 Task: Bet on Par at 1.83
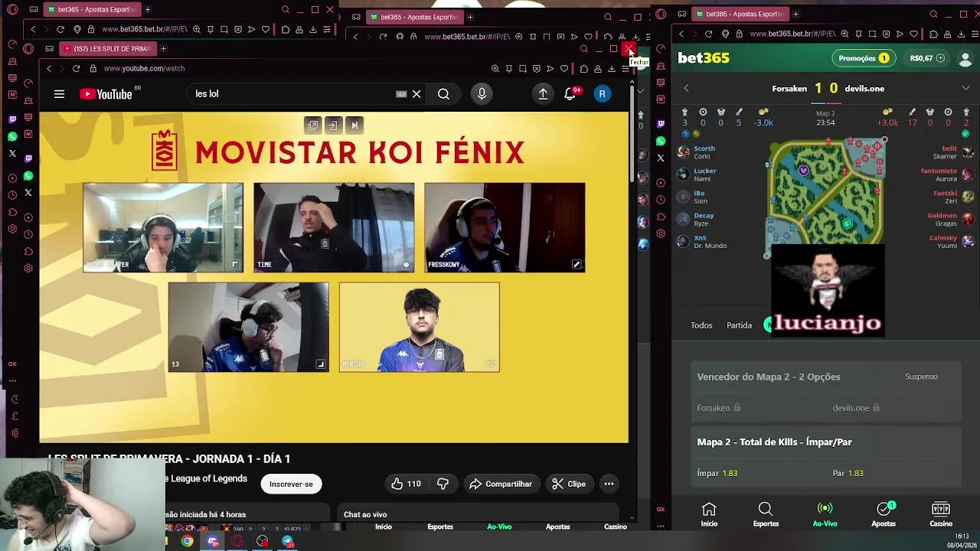click(893, 473)
